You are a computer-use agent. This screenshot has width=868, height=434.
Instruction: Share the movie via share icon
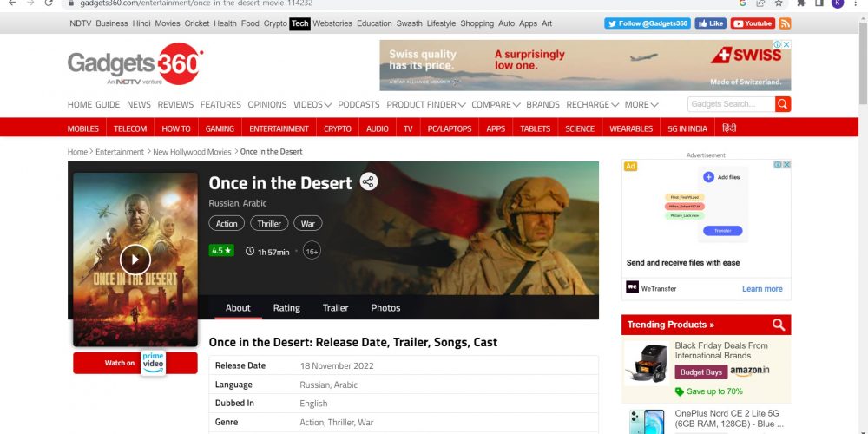369,181
